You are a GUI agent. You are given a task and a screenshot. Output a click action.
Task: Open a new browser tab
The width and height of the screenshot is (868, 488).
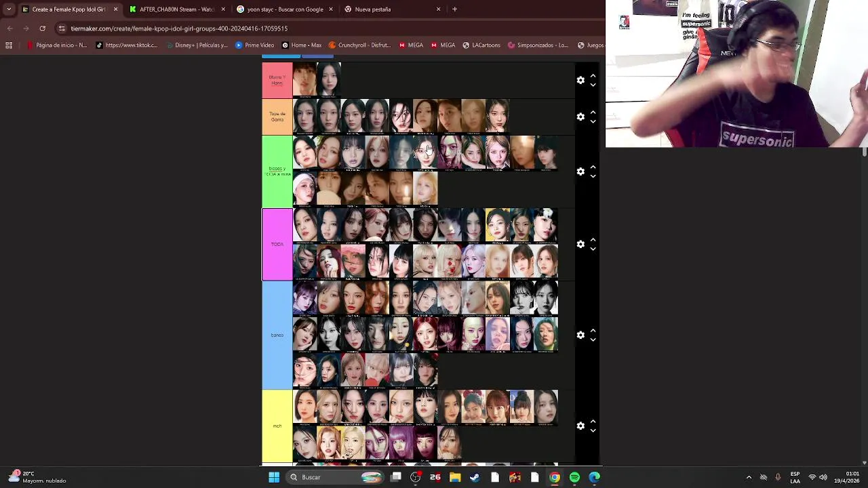[x=454, y=9]
